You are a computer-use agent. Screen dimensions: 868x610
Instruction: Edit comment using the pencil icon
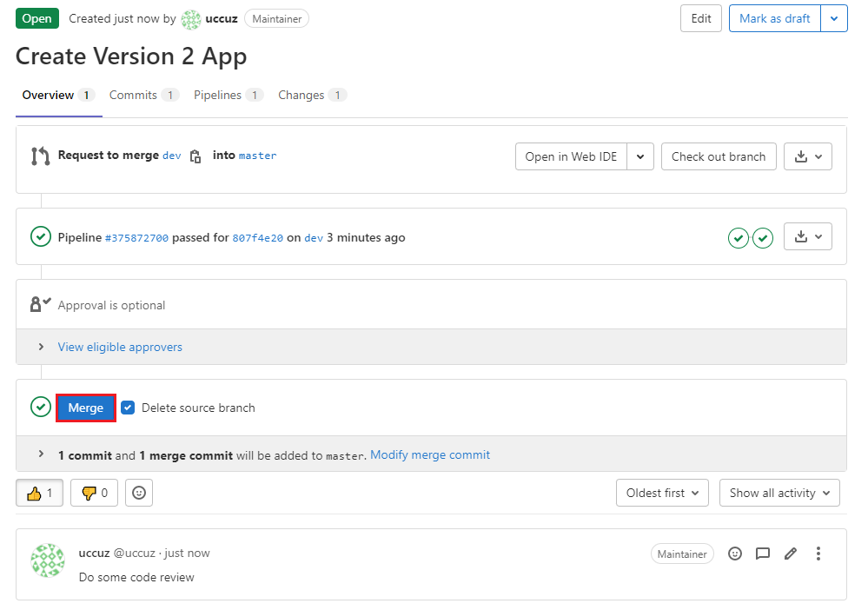790,554
